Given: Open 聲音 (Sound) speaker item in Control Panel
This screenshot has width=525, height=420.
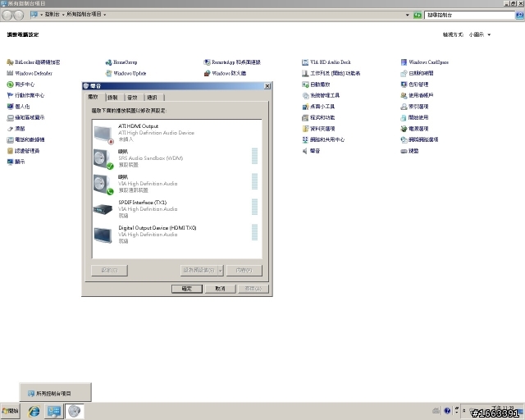Looking at the screenshot, I should (311, 151).
